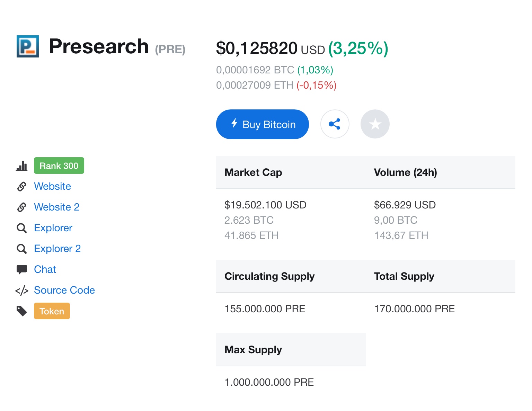532x411 pixels.
Task: Click the speech bubble chat icon
Action: point(21,270)
